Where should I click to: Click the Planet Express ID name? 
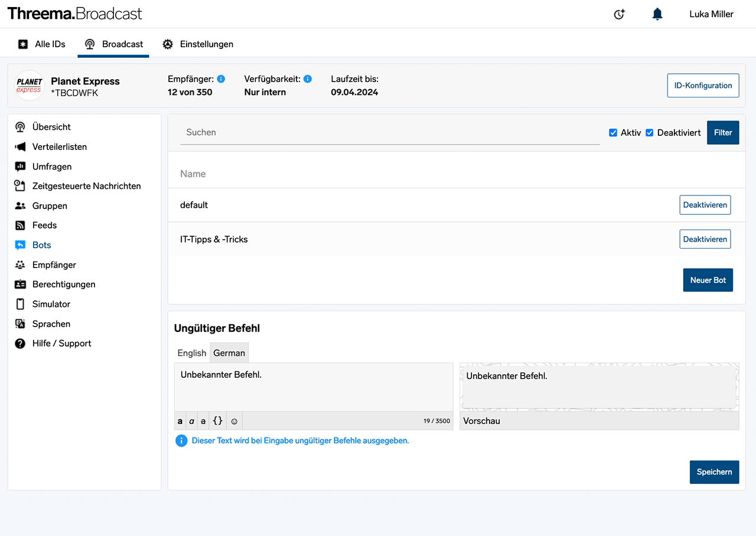pos(86,81)
